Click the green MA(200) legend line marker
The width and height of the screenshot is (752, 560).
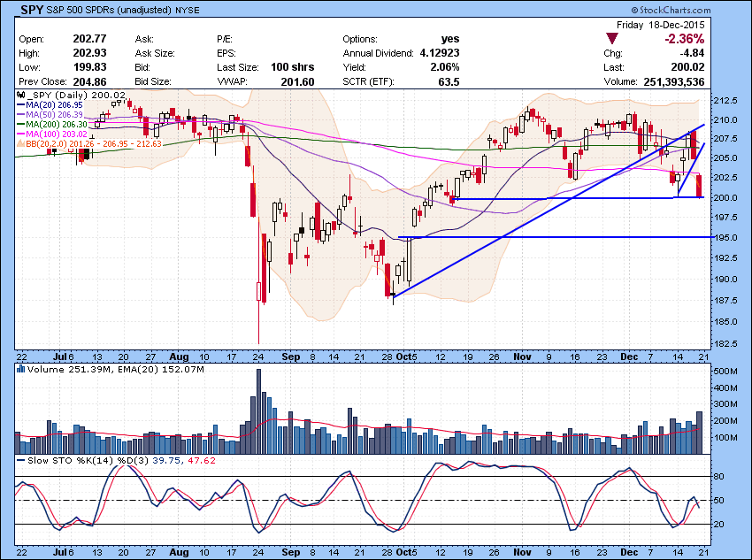pos(20,124)
